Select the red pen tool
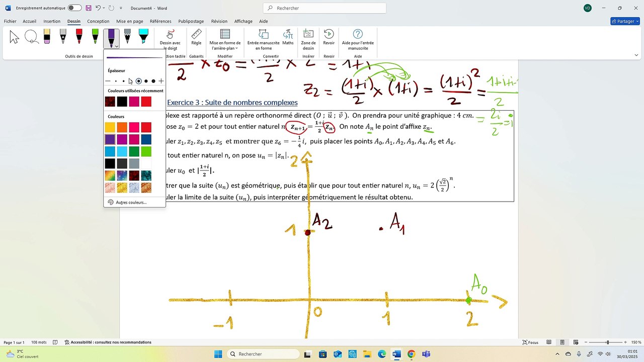Screen dimensions: 644x362 [x=79, y=37]
